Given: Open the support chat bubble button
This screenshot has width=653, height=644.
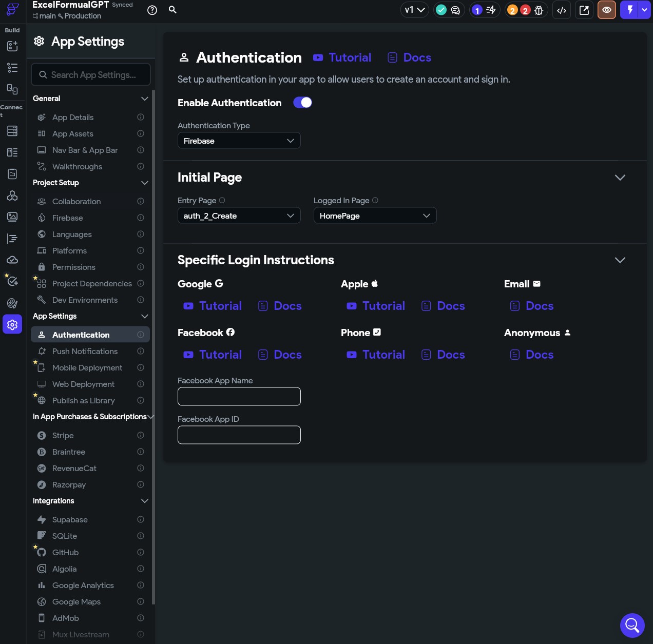Looking at the screenshot, I should 632,626.
